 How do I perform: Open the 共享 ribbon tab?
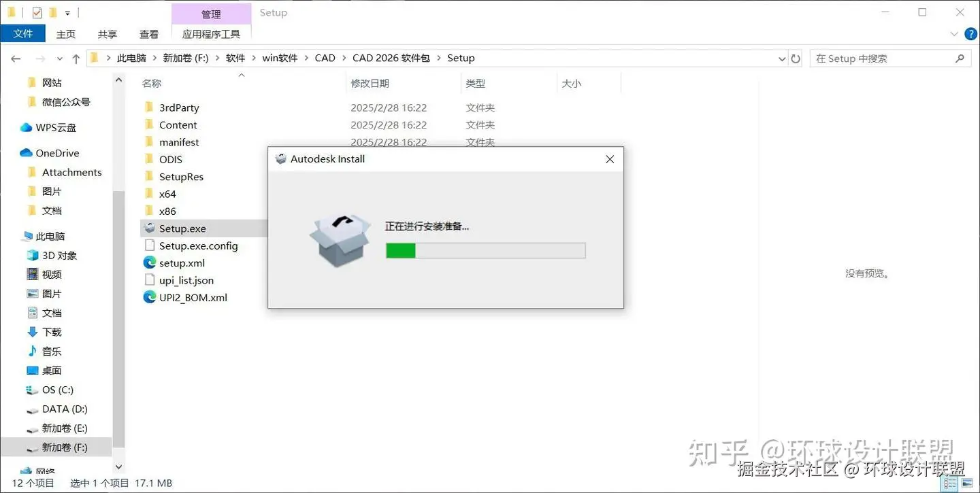[x=108, y=34]
